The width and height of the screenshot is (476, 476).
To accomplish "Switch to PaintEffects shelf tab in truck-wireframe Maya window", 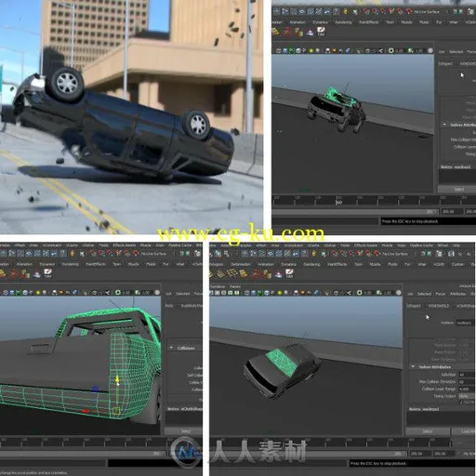I will 96,264.
